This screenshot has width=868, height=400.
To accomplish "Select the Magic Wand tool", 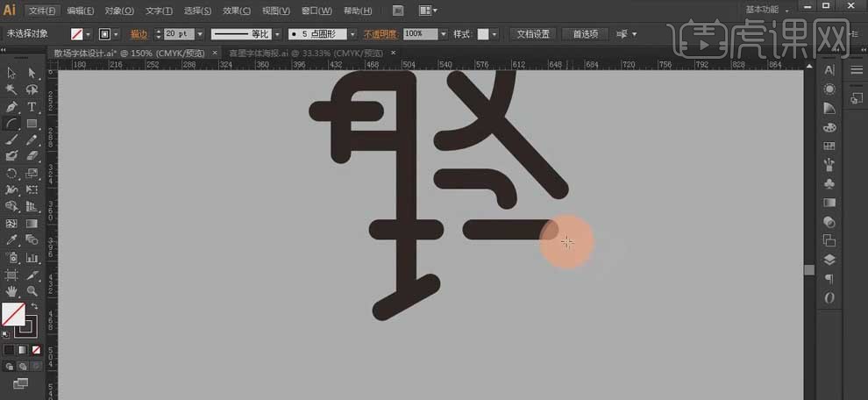I will pyautogui.click(x=11, y=89).
